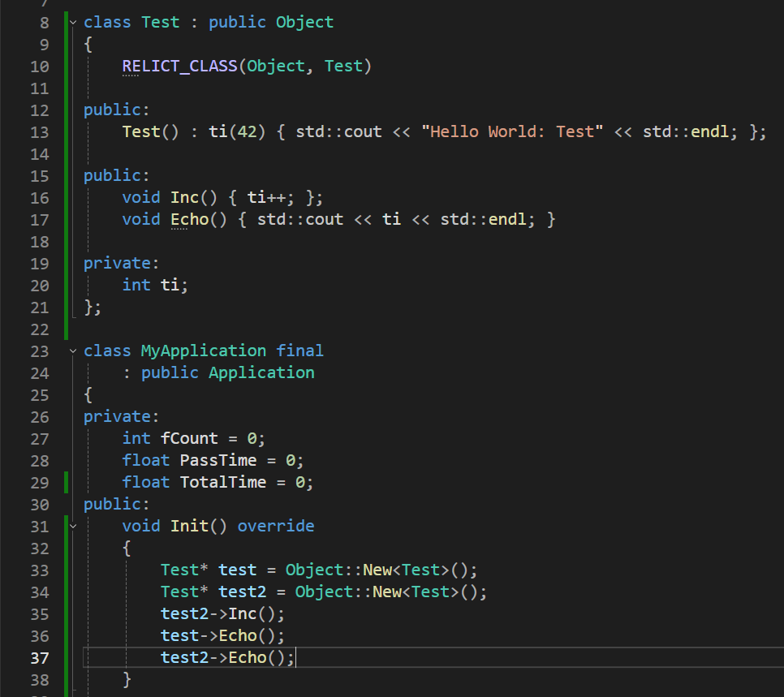
Task: Click Echo in the void Echo() definition
Action: (189, 220)
